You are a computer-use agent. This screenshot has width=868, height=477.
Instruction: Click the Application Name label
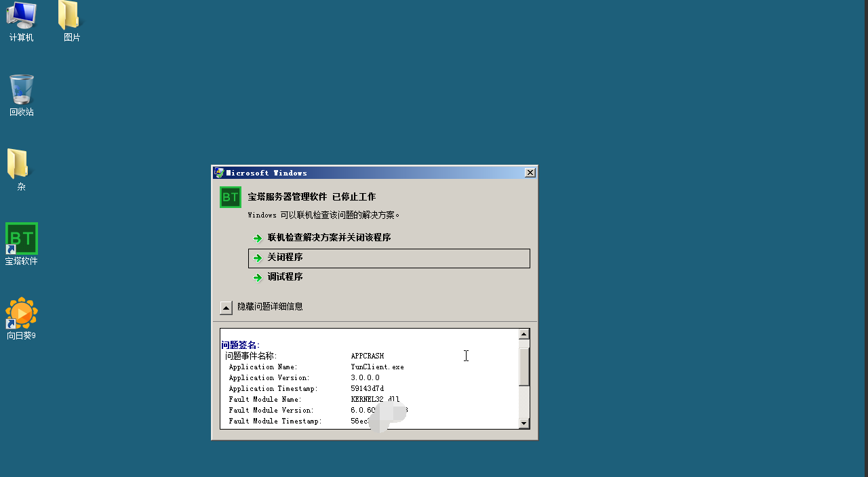click(263, 367)
